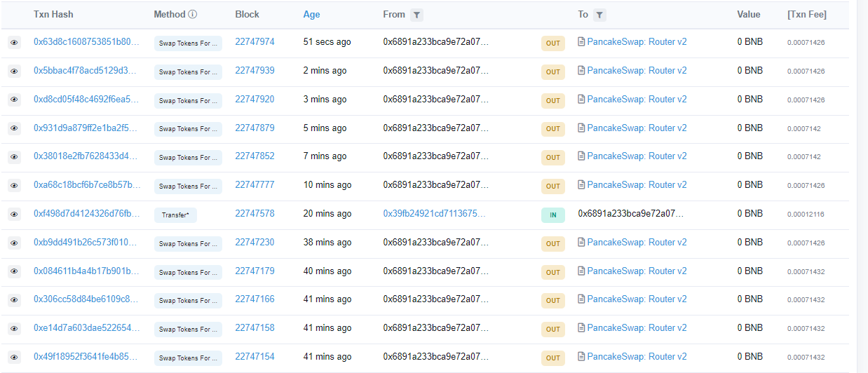Click eye icon for transaction 0xb9dd491b26c573f010

click(14, 243)
